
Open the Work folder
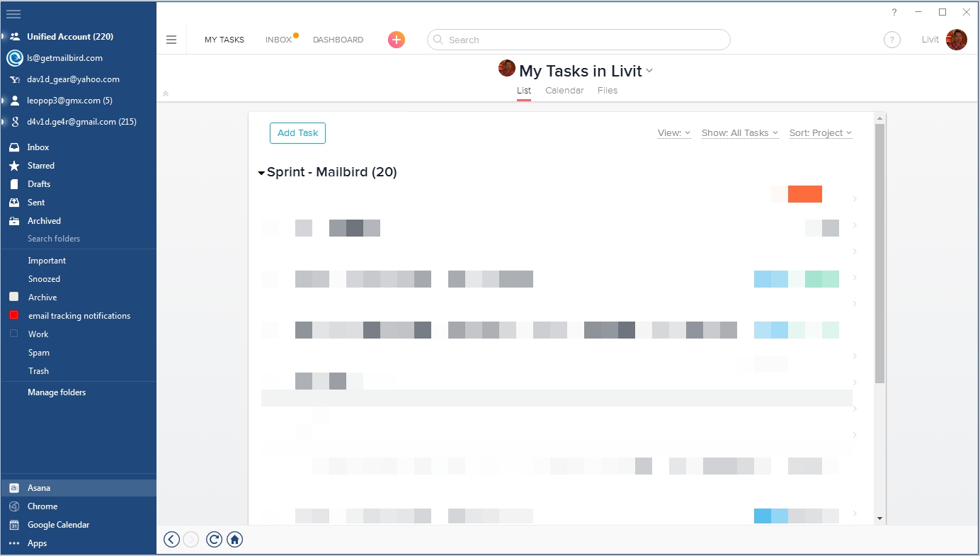(38, 334)
